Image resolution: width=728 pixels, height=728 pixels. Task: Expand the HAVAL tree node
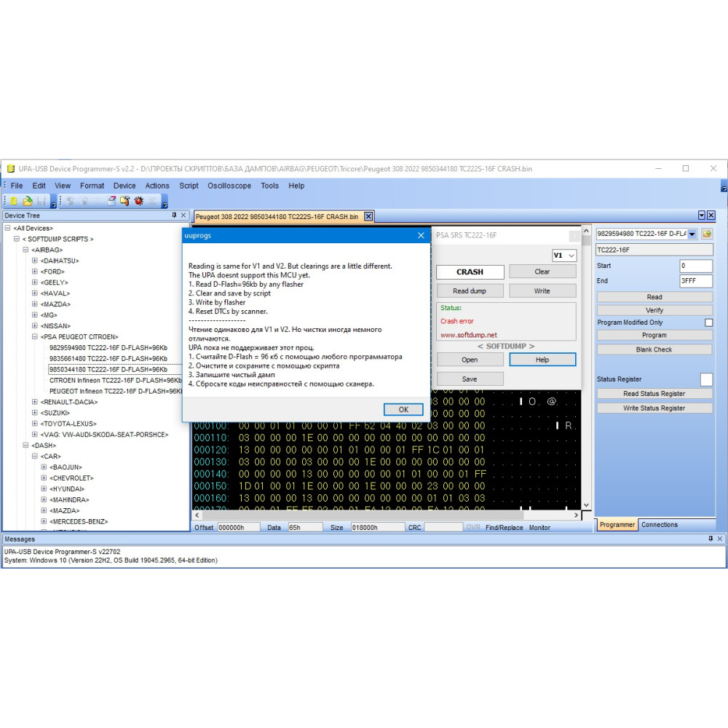[x=35, y=293]
